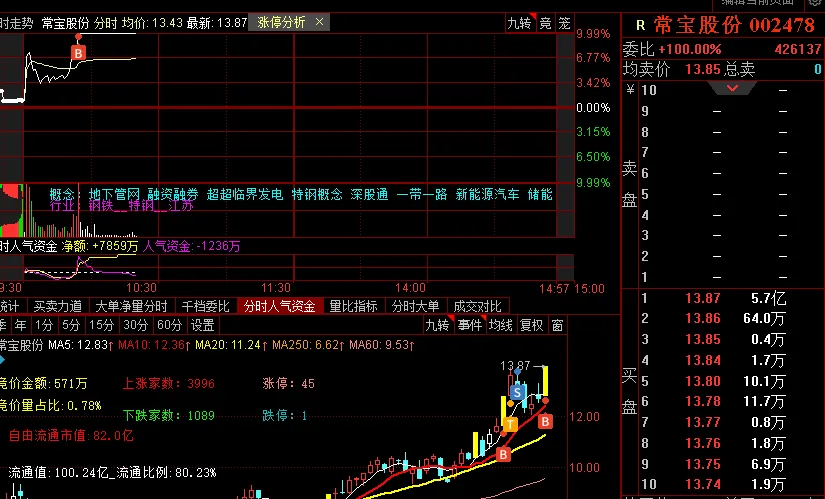Screen dimensions: 825x499
Task: Click the red B marker beside 12.00 level
Action: pyautogui.click(x=546, y=421)
